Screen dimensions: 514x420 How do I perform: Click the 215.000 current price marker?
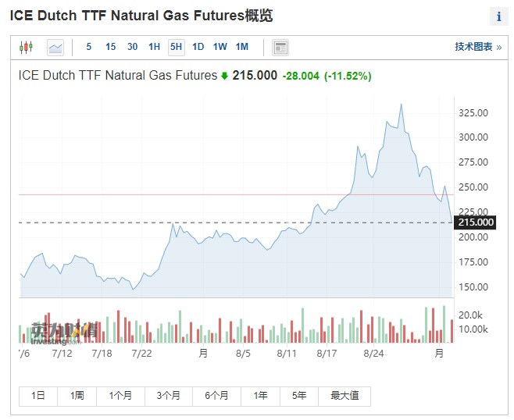pos(476,222)
